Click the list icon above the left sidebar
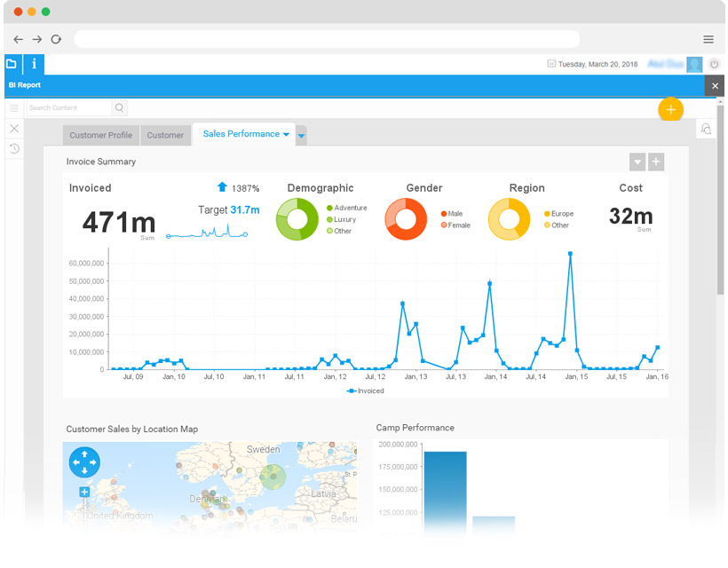This screenshot has width=728, height=568. [13, 107]
